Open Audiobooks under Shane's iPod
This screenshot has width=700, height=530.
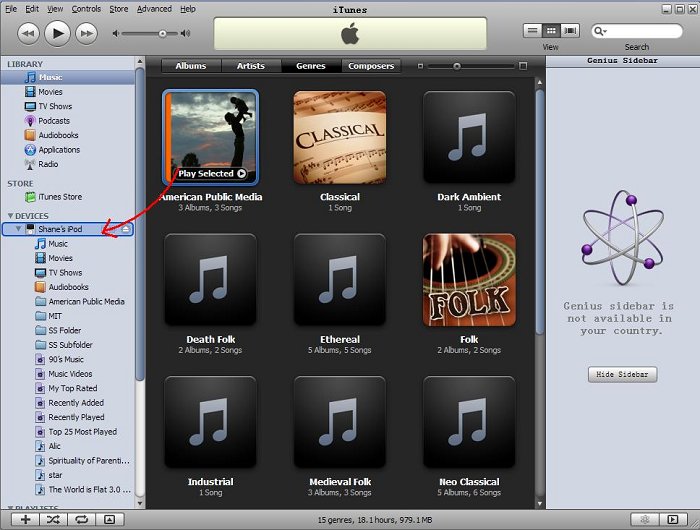tap(68, 287)
